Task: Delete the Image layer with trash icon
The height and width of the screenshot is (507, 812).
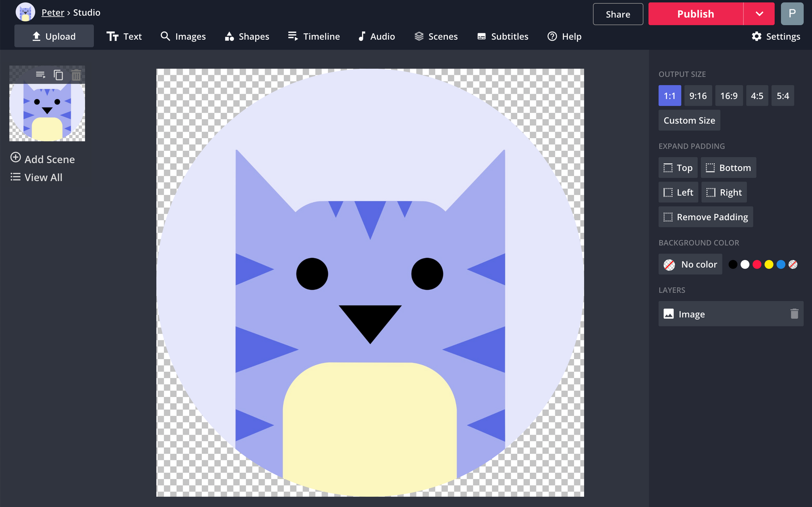Action: pos(794,314)
